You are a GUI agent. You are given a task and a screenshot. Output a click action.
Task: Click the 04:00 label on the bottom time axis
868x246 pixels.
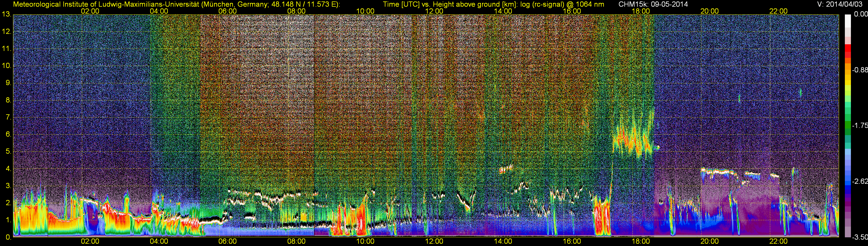click(159, 242)
